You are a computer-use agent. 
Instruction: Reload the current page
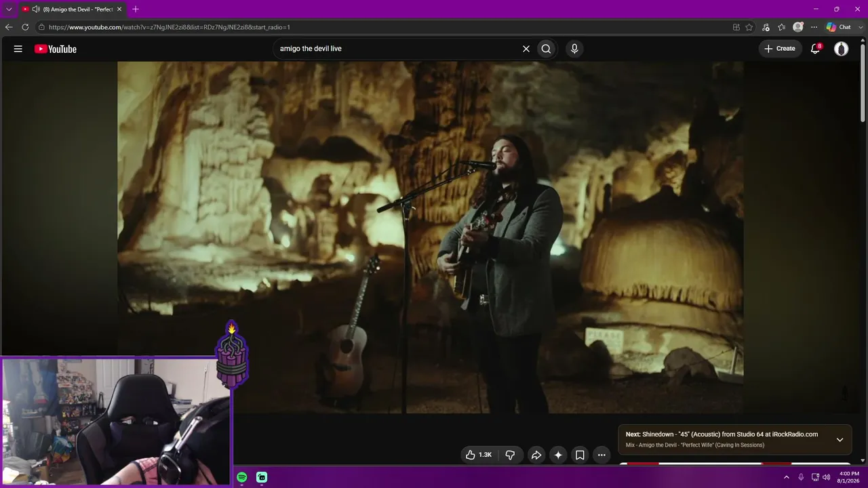coord(25,27)
